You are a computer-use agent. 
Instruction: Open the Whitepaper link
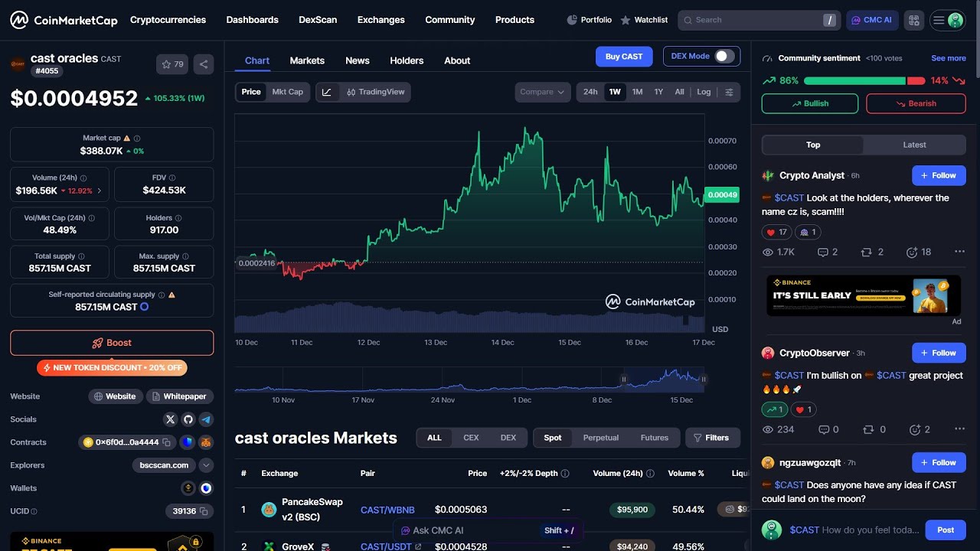click(179, 396)
